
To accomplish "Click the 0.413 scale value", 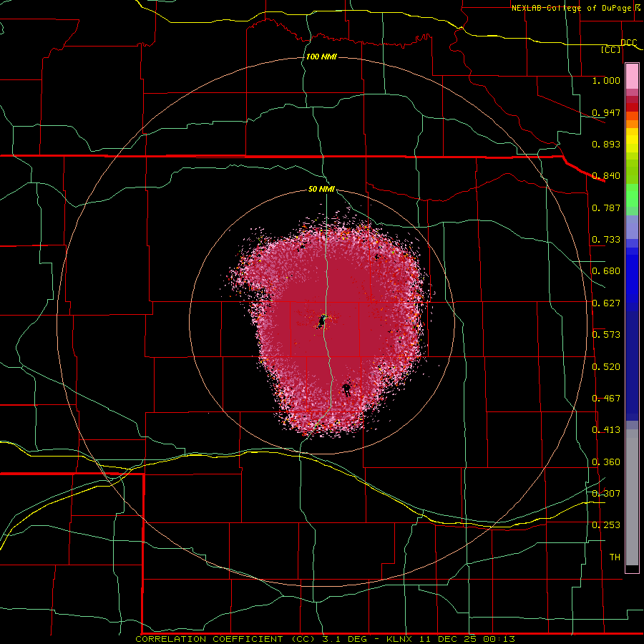I will tap(606, 430).
